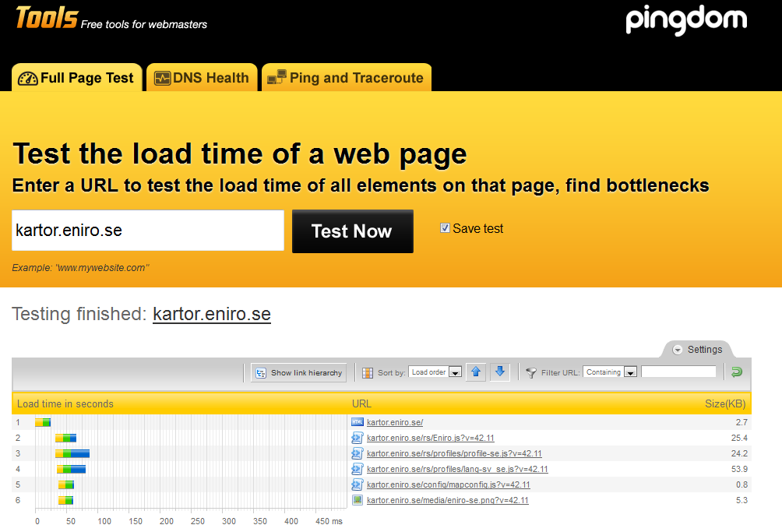Click the size value "24.2"

point(739,453)
